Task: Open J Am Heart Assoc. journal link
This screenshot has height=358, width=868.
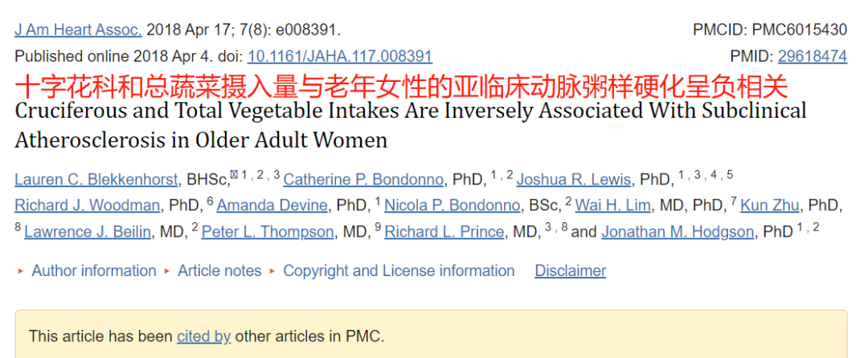Action: point(78,30)
